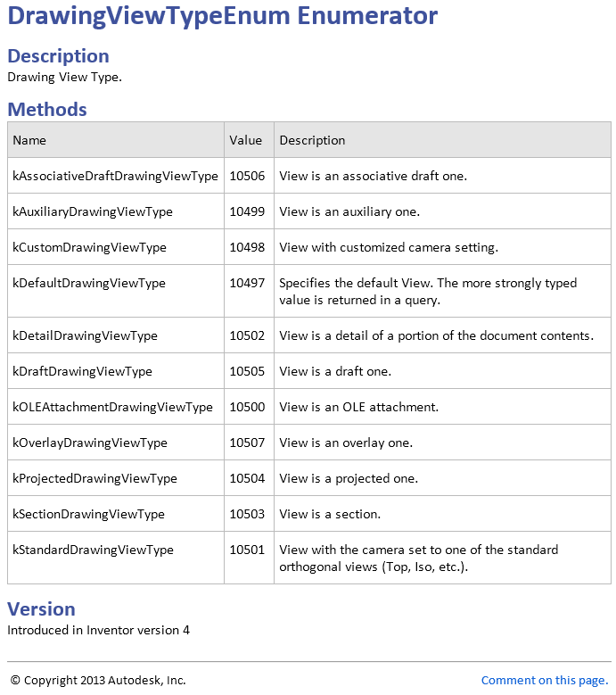616x695 pixels.
Task: Select the kOLEAttachmentDrawingViewType name cell
Action: (x=112, y=407)
